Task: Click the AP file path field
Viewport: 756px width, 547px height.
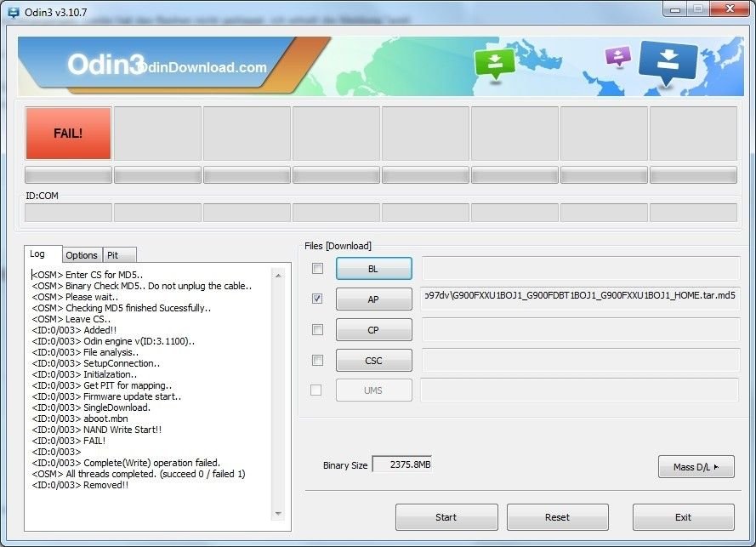Action: (x=581, y=299)
